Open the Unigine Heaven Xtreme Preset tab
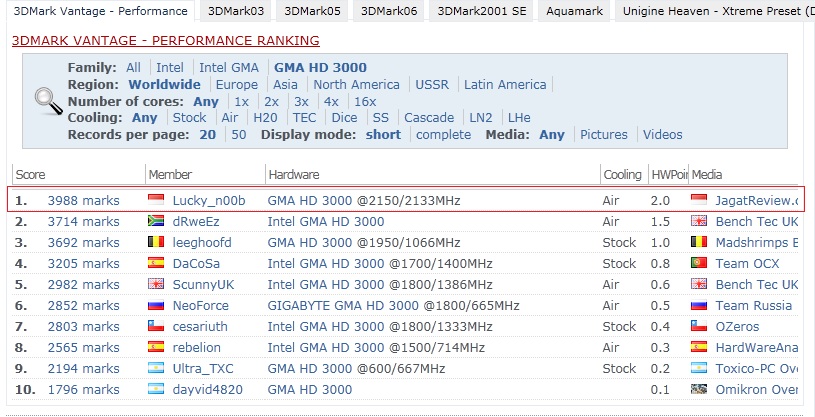 pos(710,11)
